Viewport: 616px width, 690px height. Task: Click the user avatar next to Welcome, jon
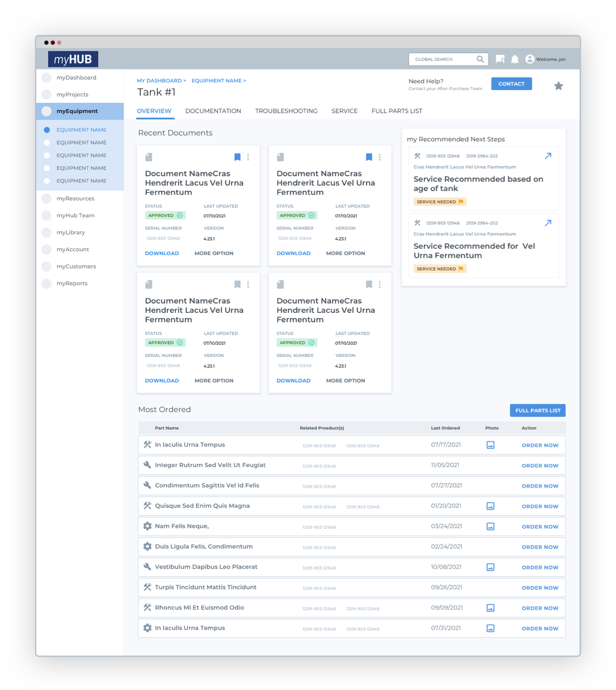click(529, 59)
